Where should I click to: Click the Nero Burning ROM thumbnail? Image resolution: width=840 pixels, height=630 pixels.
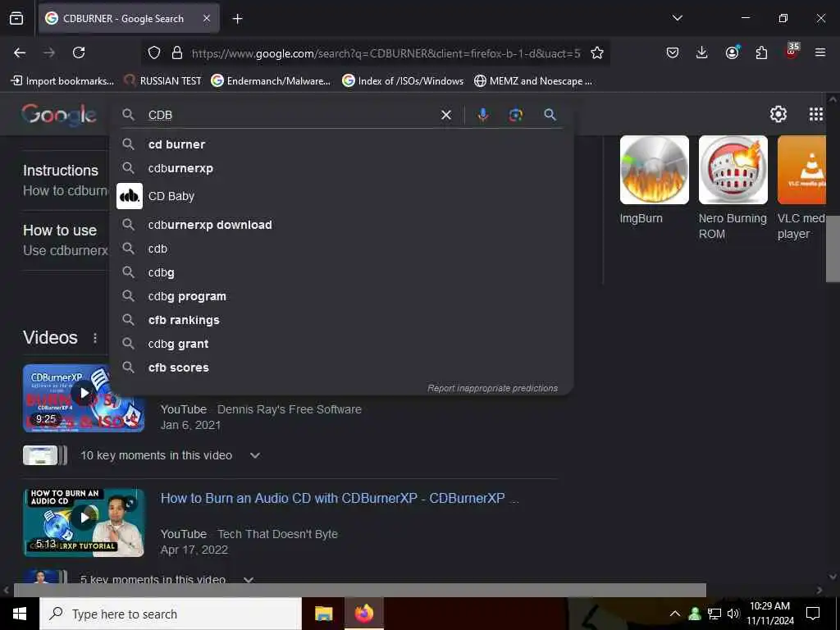coord(733,170)
